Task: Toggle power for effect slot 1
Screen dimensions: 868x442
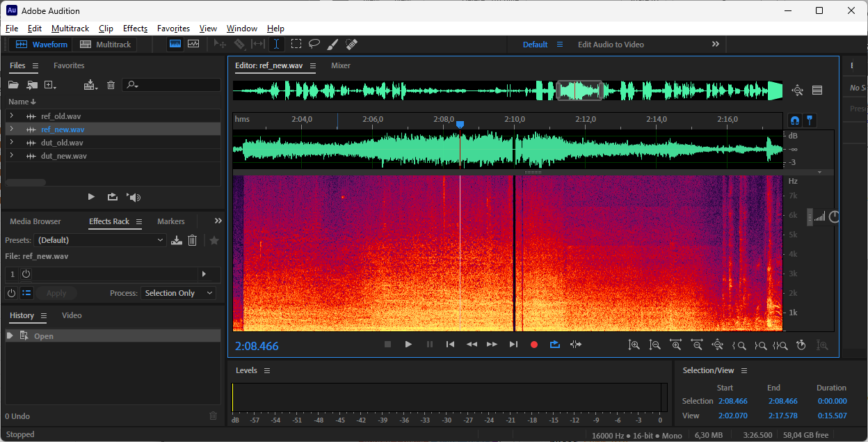Action: point(26,274)
